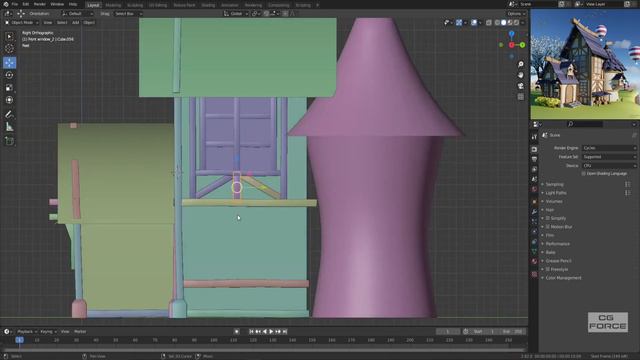Toggle auto keying record button
Screen dimensions: 640x360
tap(236, 332)
